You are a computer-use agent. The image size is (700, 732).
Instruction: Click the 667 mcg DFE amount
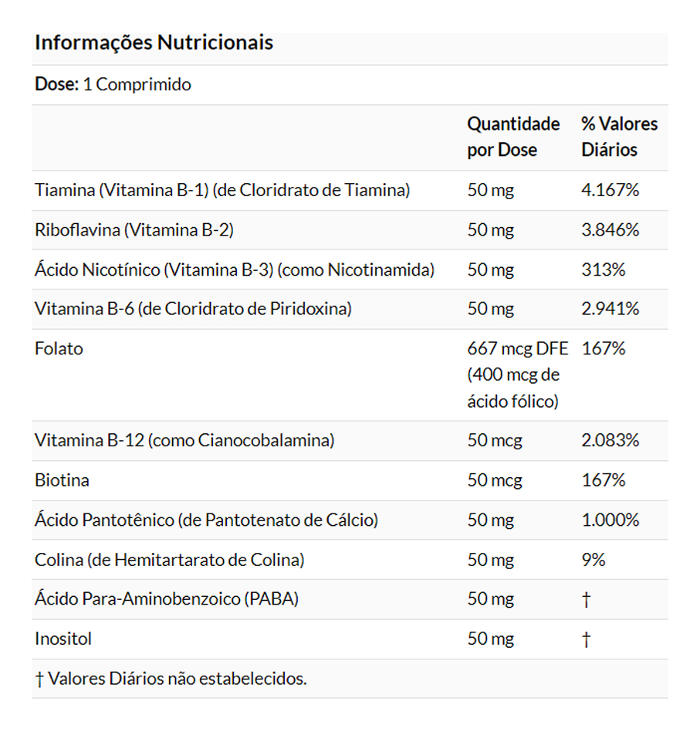tap(517, 349)
